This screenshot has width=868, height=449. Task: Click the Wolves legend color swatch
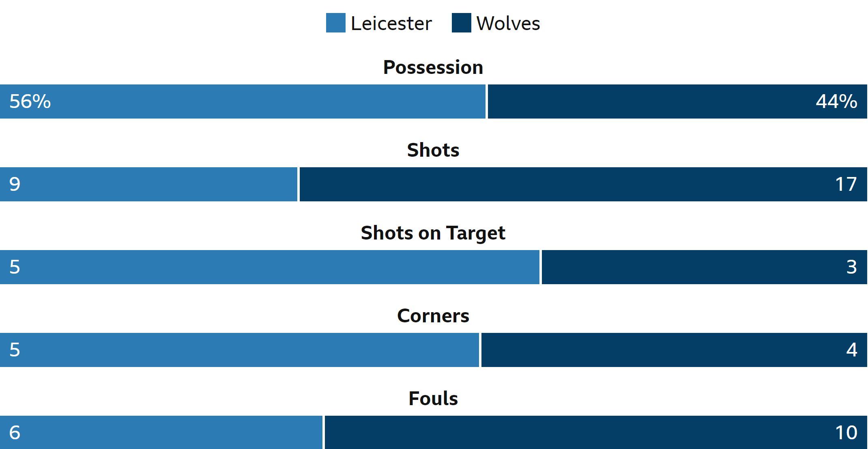[x=462, y=23]
